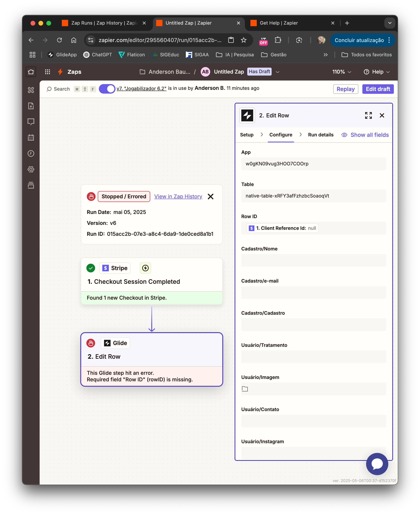
Task: Click the Glide app icon in panel header
Action: point(247,115)
